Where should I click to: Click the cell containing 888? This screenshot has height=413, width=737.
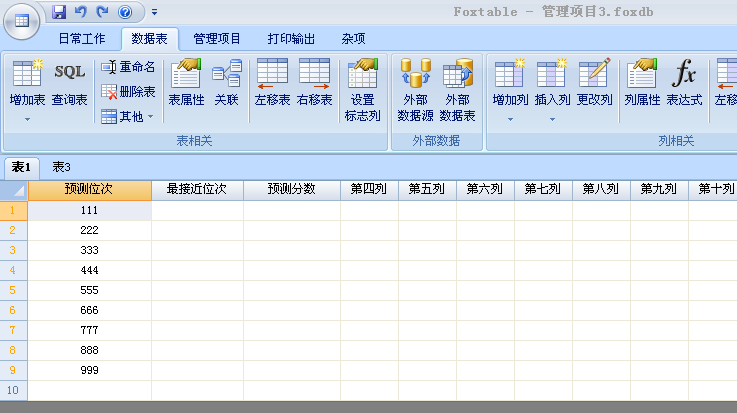89,350
